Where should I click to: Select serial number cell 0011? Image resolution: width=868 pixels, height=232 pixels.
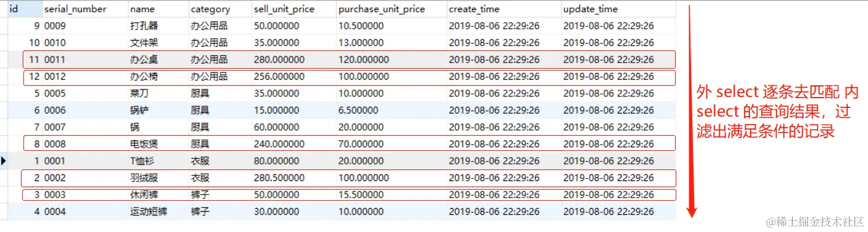point(85,60)
